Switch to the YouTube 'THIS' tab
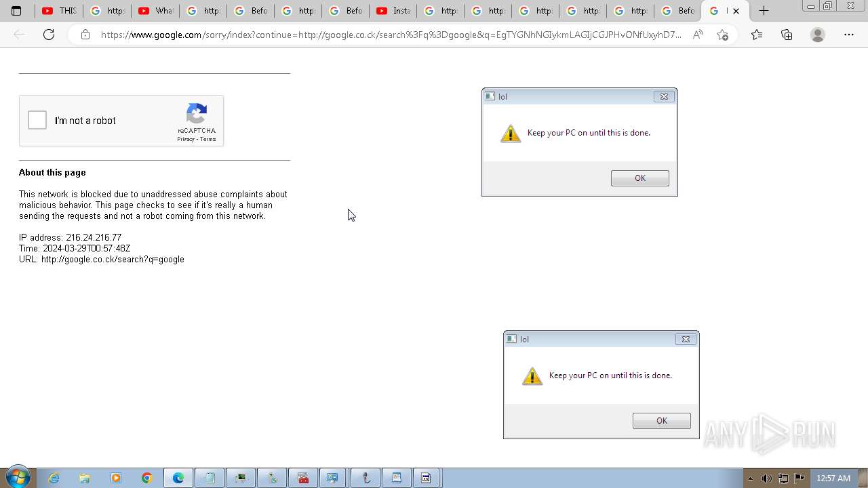Screen dimensions: 868x488 click(59, 11)
